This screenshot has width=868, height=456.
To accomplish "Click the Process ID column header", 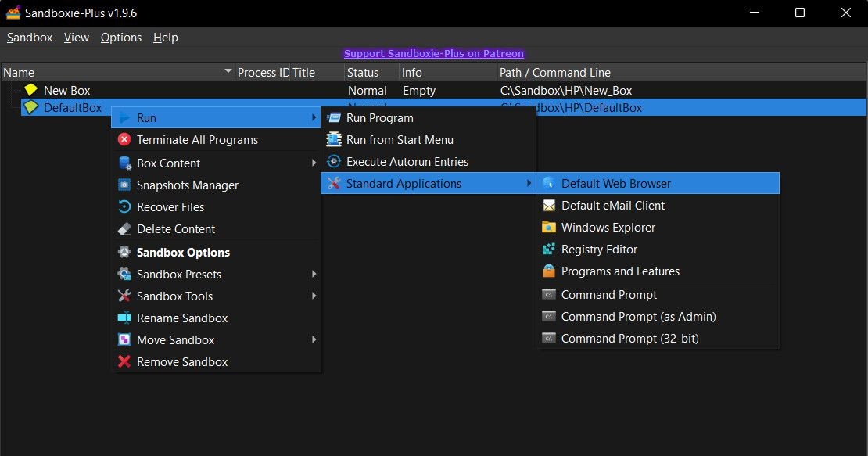I will 263,73.
